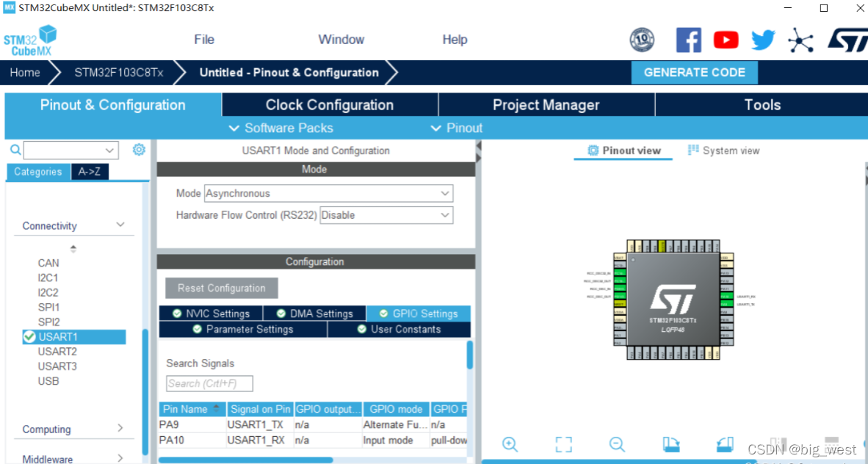
Task: Expand the Computing category
Action: click(120, 428)
